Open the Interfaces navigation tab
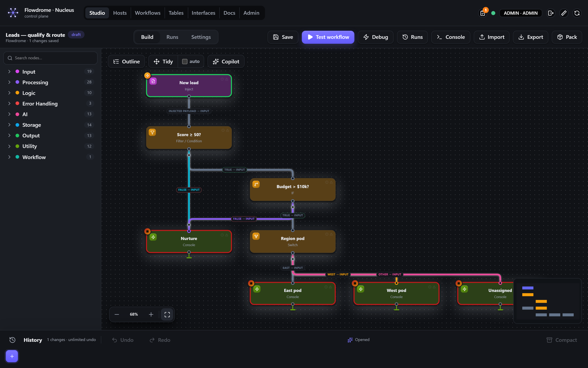Screen dimensions: 588x368 click(203, 13)
